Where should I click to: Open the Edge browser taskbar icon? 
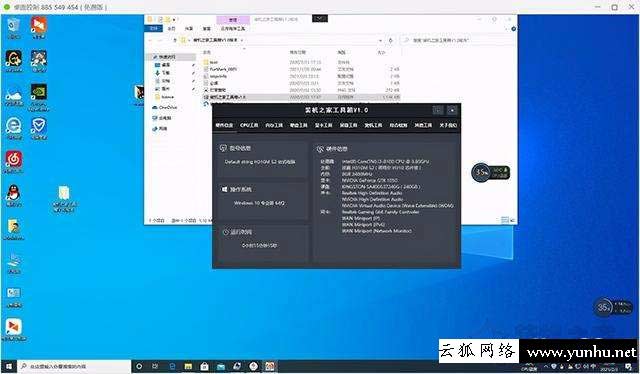[x=172, y=366]
